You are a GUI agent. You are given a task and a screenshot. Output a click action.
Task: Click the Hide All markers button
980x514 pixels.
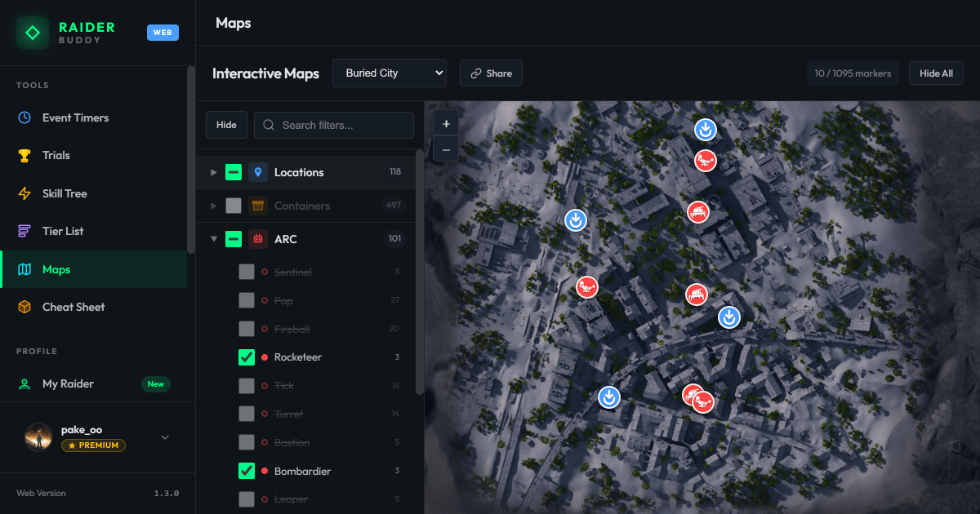pos(936,73)
